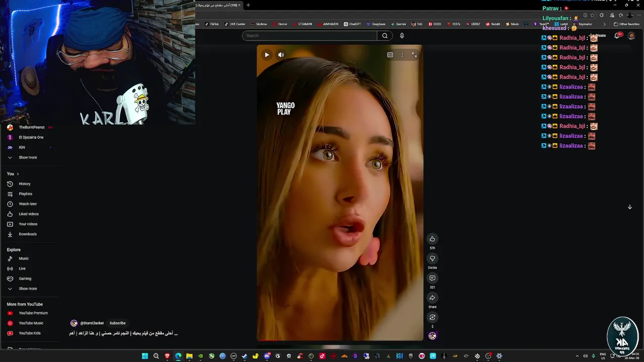This screenshot has height=362, width=644.
Task: Close the current YouTube tab
Action: pyautogui.click(x=239, y=5)
